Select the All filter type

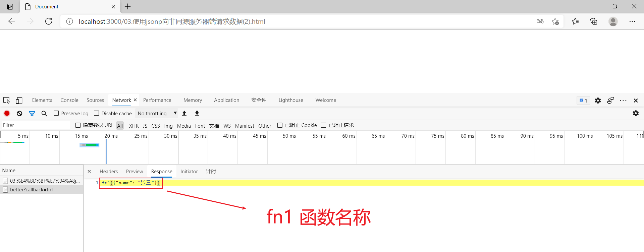pos(120,126)
